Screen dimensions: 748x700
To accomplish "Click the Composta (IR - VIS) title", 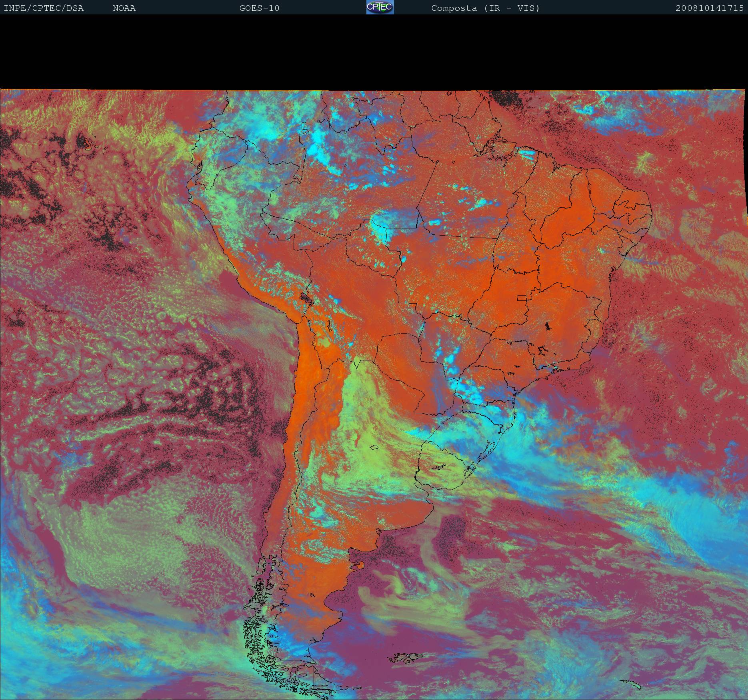I will coord(485,8).
